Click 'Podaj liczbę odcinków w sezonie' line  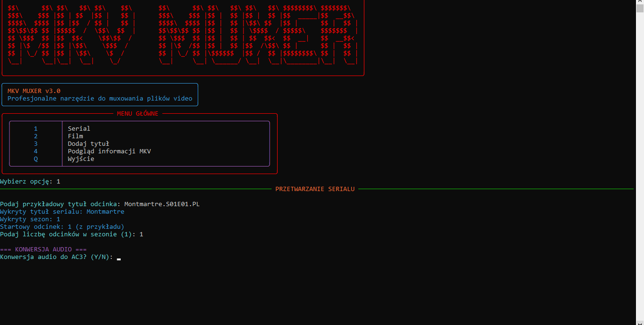pos(71,234)
